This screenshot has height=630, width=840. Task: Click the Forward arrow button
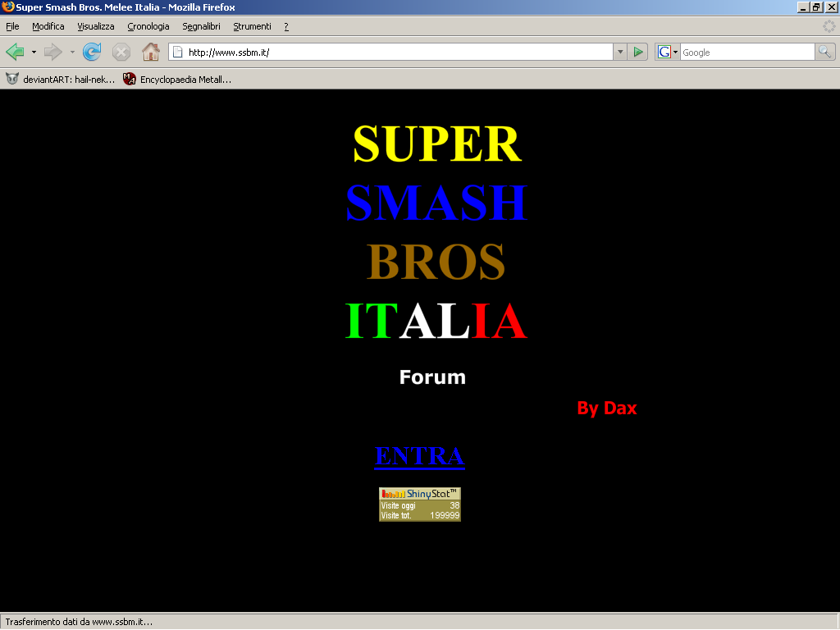point(53,52)
